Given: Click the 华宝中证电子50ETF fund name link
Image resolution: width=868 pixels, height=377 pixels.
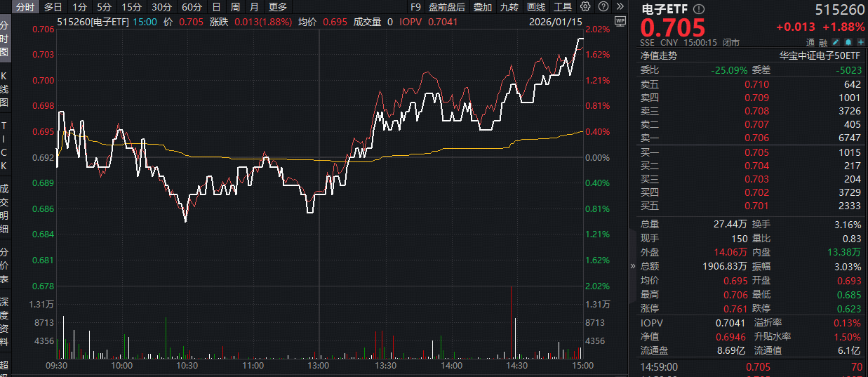Looking at the screenshot, I should (820, 55).
